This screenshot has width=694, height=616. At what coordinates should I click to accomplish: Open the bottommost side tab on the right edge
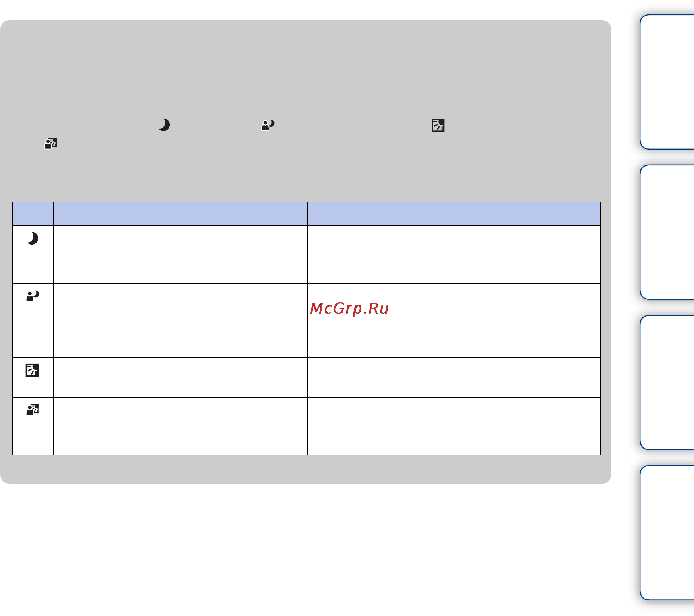(x=667, y=533)
